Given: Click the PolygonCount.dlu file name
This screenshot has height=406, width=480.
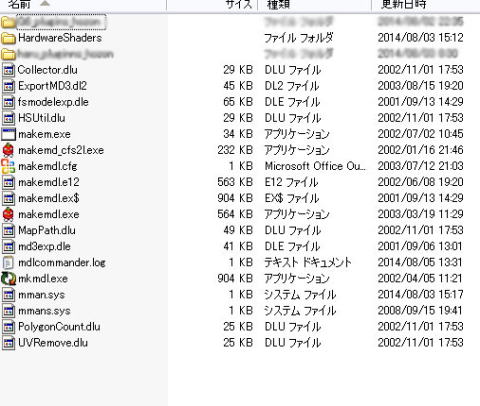Looking at the screenshot, I should (59, 327).
